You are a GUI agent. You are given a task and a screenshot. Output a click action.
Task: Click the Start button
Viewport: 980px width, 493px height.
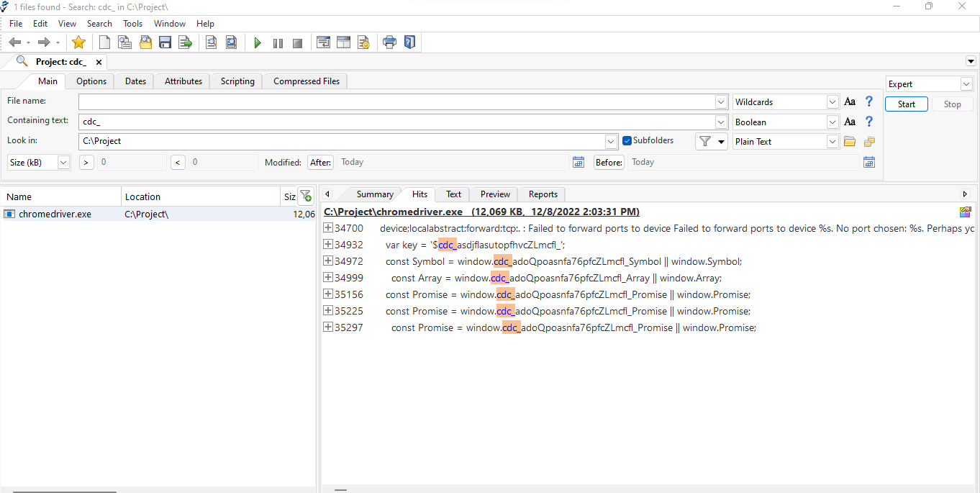point(907,104)
